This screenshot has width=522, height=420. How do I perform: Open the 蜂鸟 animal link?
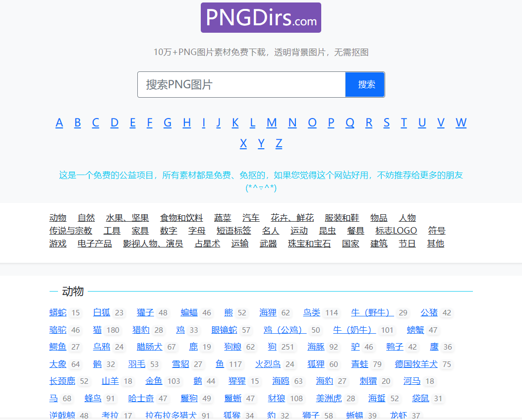tap(93, 398)
